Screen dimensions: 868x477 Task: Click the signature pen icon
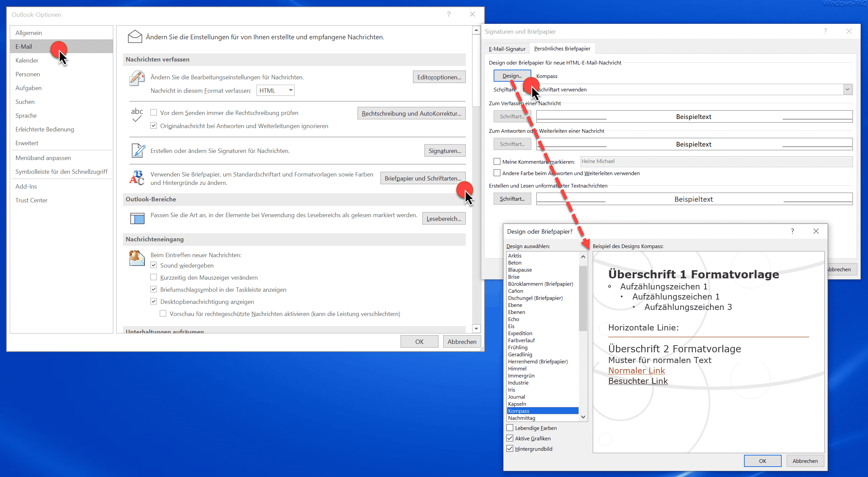[138, 151]
